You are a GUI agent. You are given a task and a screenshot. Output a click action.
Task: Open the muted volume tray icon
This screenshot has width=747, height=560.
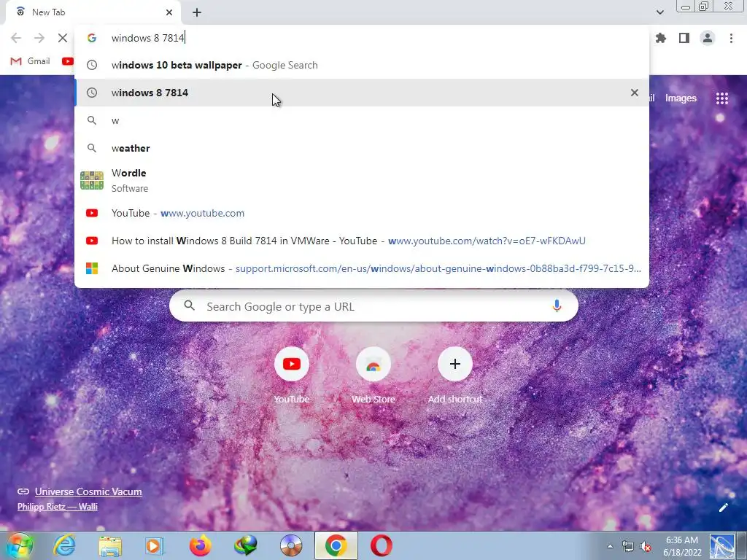(646, 547)
